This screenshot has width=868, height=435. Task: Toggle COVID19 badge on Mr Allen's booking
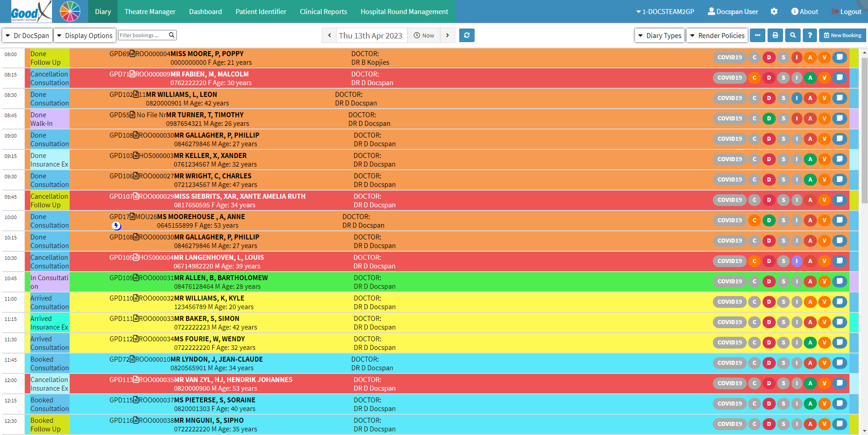[729, 282]
